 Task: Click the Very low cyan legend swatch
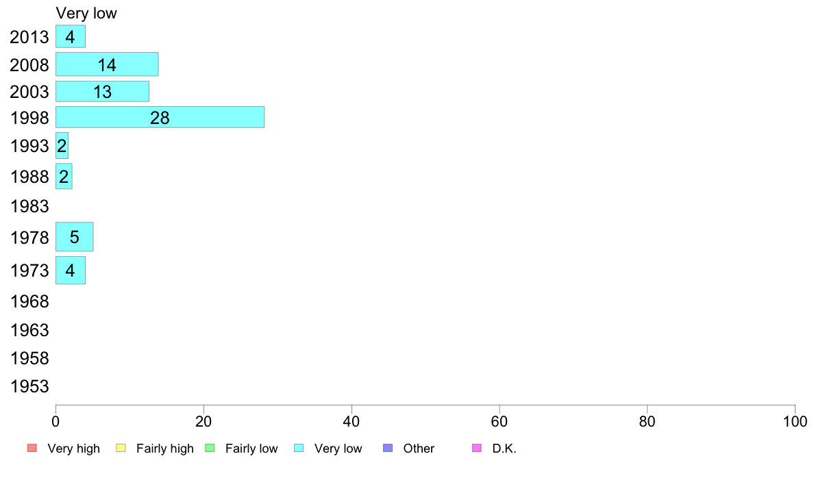coord(299,448)
